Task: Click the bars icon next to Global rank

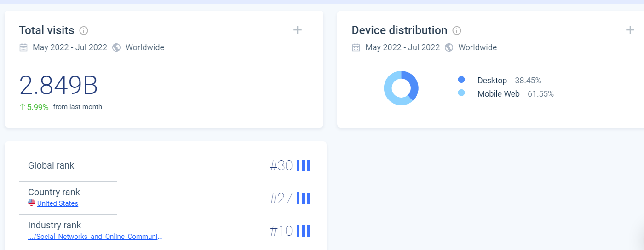Action: pos(303,165)
